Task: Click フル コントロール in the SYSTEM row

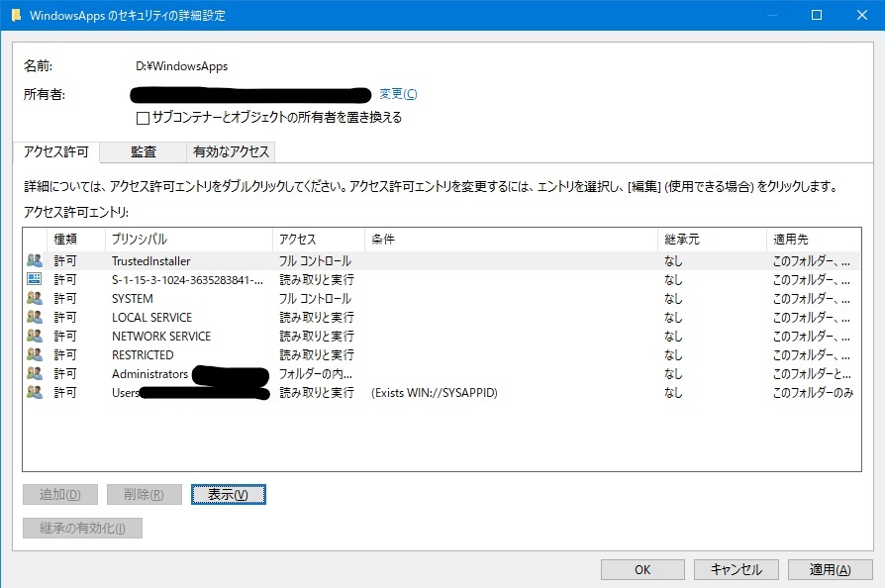Action: (315, 299)
